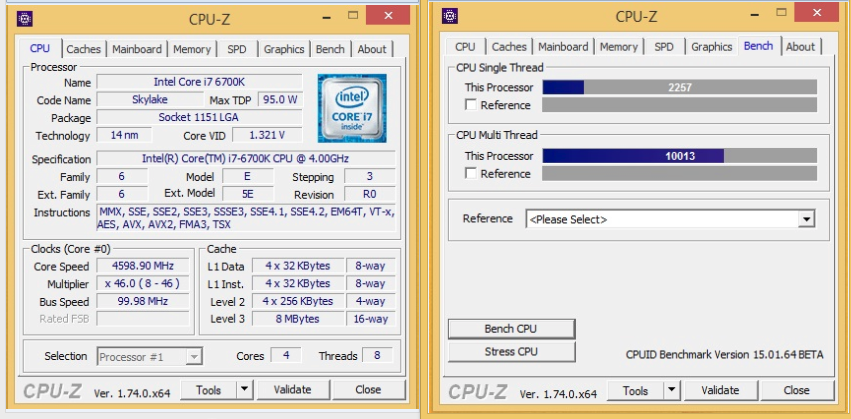Viewport: 851px width, 419px height.
Task: Click the Multi Thread score bar showing 10013
Action: [x=679, y=156]
